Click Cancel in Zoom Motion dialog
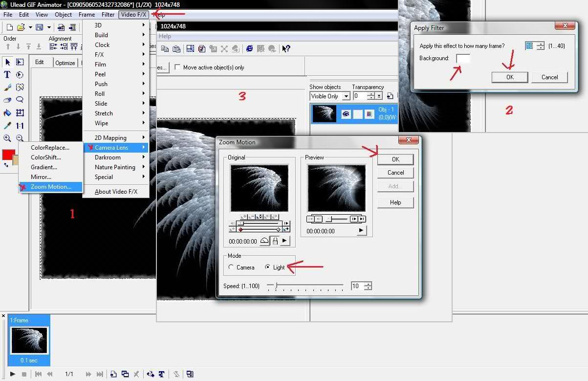The image size is (588, 381). point(395,173)
